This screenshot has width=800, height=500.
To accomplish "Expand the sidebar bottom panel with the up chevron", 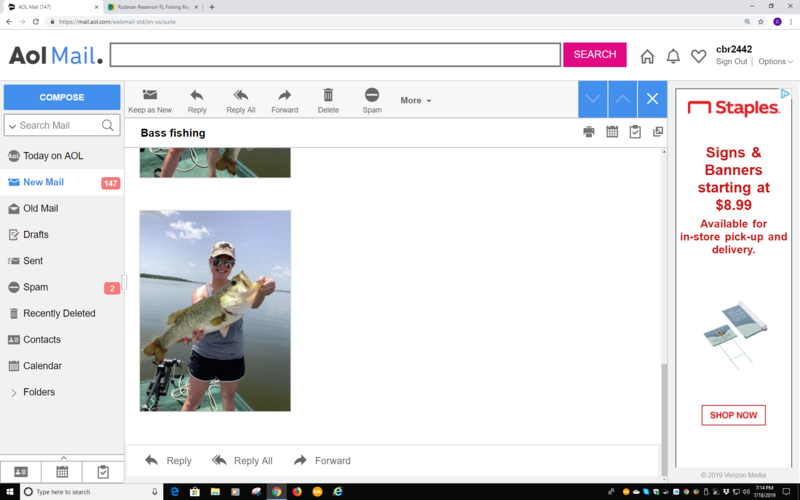I will [x=63, y=458].
